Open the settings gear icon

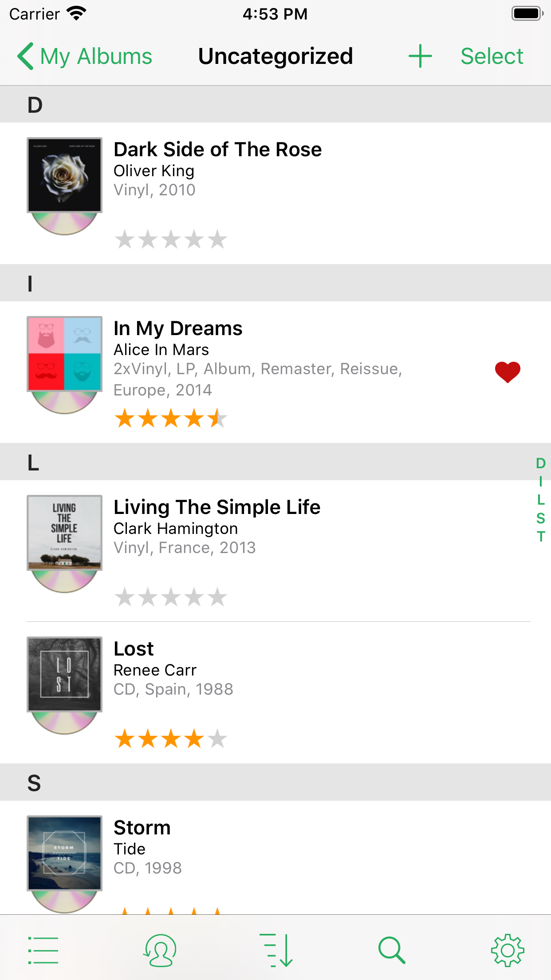pyautogui.click(x=508, y=950)
